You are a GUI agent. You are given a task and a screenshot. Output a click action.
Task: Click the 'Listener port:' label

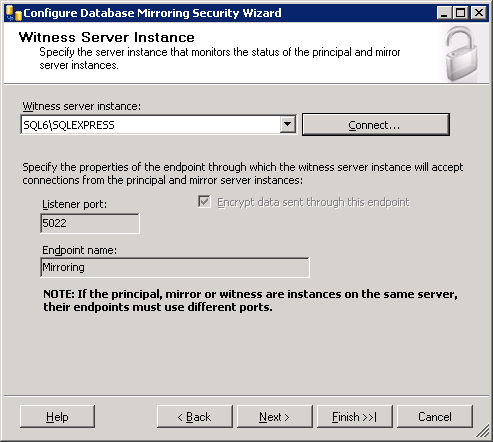pyautogui.click(x=74, y=204)
